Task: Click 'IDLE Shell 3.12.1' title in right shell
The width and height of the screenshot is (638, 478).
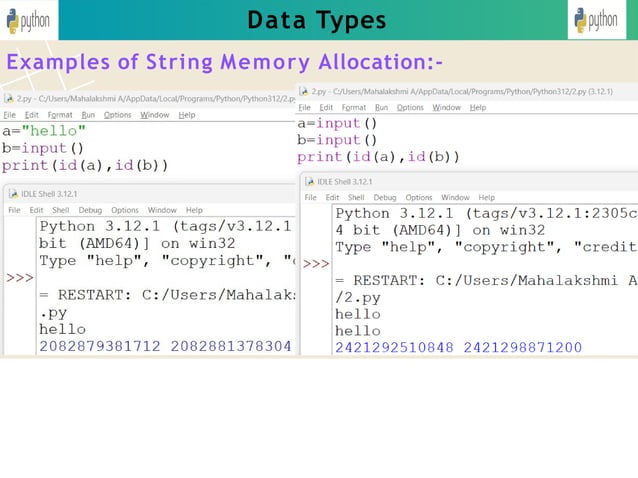Action: [x=345, y=182]
